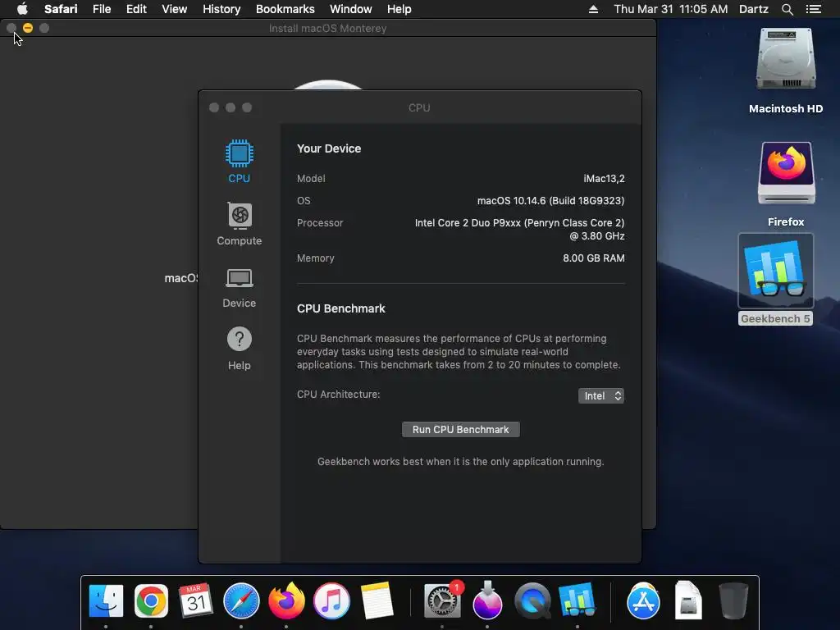Click the 8.00 GB RAM memory value

[594, 258]
